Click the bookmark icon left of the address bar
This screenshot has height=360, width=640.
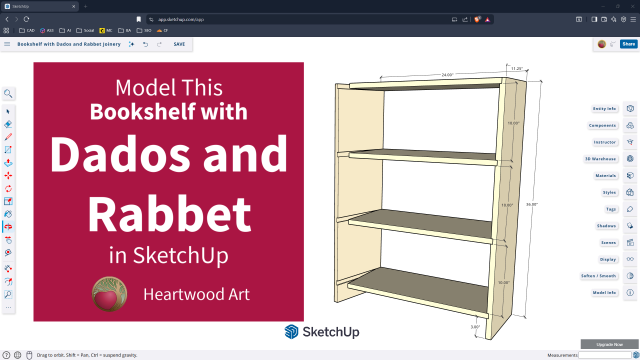(x=139, y=19)
